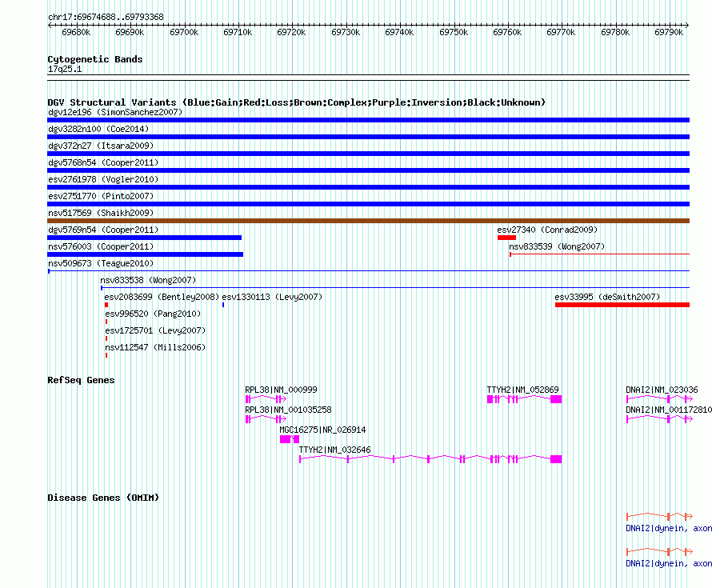The height and width of the screenshot is (588, 712).
Task: Click the brown nsv517569 (Shaikh2009) complex bar
Action: 368,221
